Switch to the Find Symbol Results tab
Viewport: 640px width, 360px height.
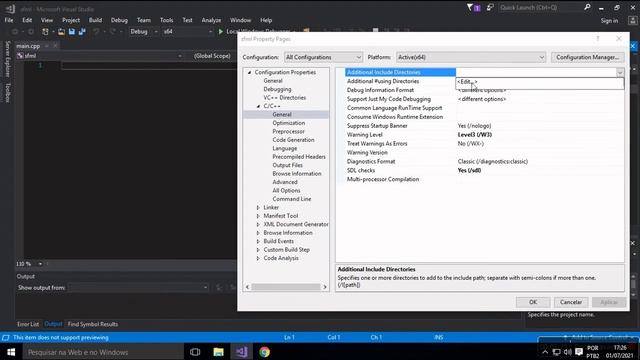pos(93,324)
